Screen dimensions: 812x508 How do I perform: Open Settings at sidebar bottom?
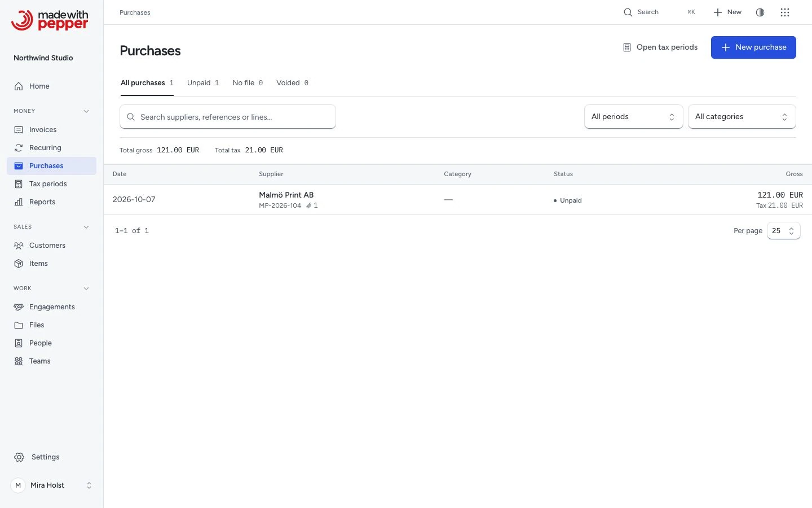tap(51, 457)
